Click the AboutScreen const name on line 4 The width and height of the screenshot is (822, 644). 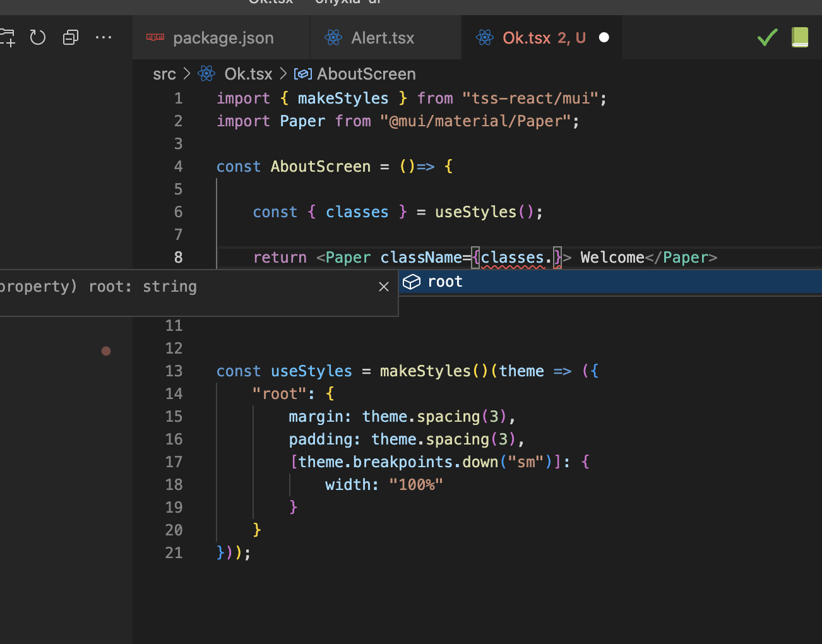pyautogui.click(x=321, y=167)
